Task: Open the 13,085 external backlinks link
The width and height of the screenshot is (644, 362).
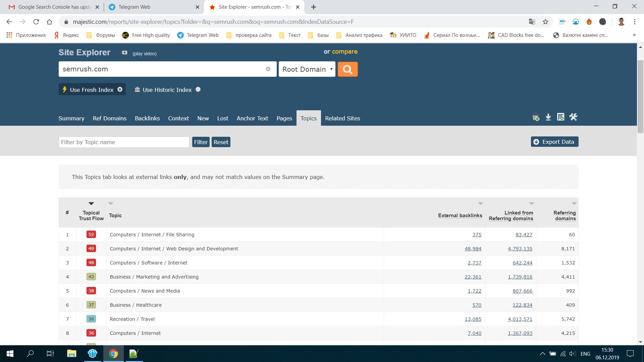Action: (x=473, y=319)
